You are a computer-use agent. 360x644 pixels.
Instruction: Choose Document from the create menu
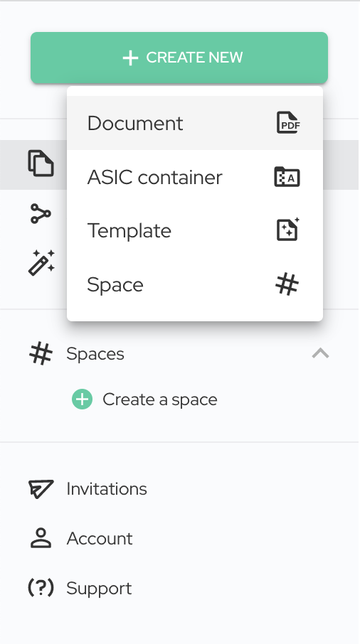point(195,123)
